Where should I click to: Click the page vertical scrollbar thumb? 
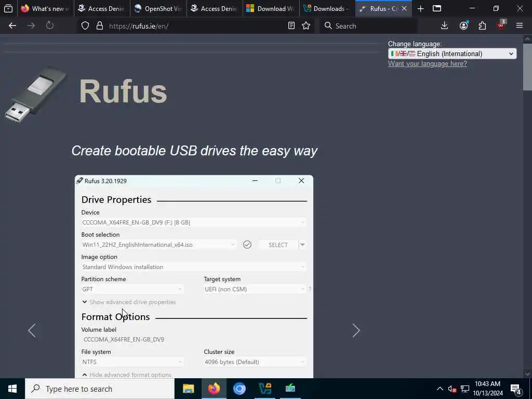[x=528, y=66]
